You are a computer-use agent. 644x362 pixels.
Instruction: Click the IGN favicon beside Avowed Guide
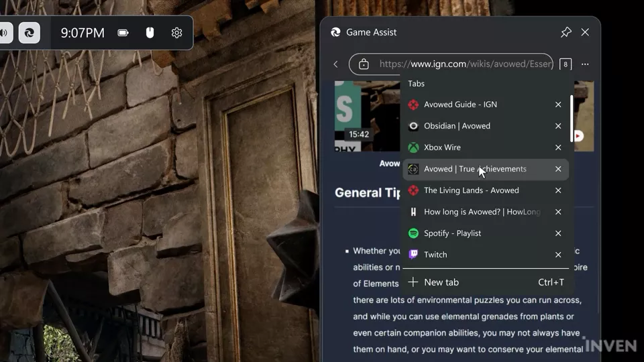coord(413,105)
